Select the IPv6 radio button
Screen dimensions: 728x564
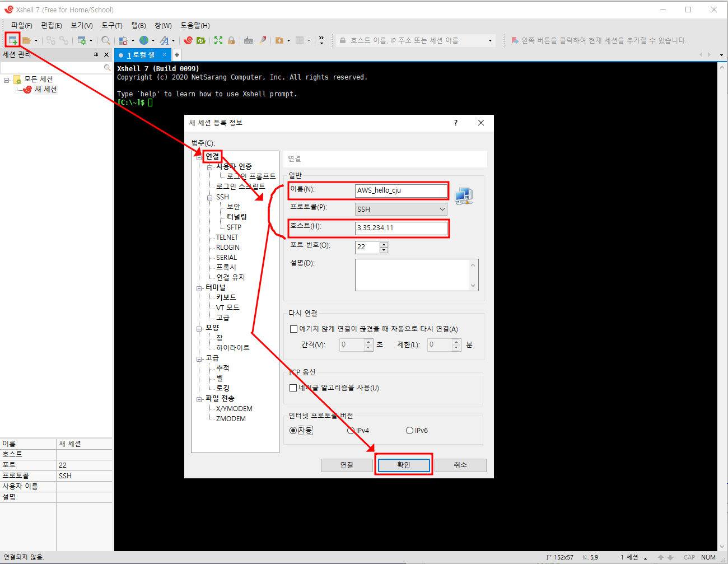(x=409, y=431)
